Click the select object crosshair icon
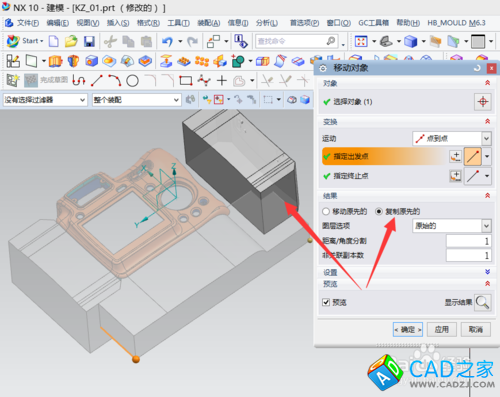 (483, 102)
